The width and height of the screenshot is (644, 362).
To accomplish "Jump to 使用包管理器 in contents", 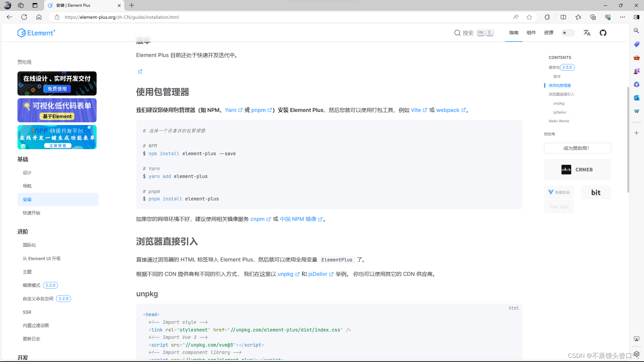I will pyautogui.click(x=559, y=85).
